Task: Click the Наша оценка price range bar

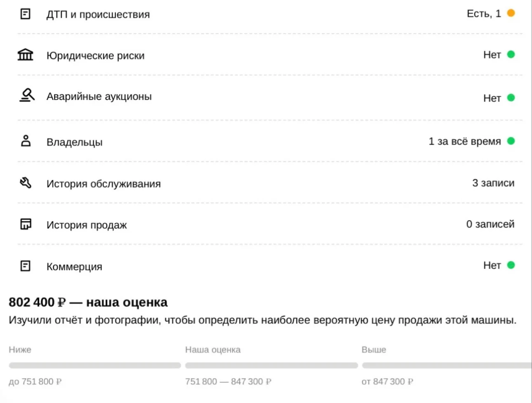Action: coord(271,365)
